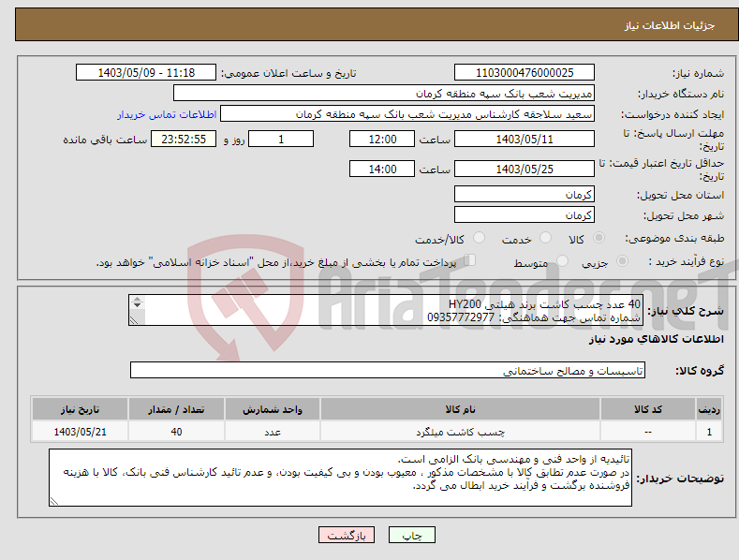Click the resize grip of description box
This screenshot has height=560, width=739.
click(133, 321)
